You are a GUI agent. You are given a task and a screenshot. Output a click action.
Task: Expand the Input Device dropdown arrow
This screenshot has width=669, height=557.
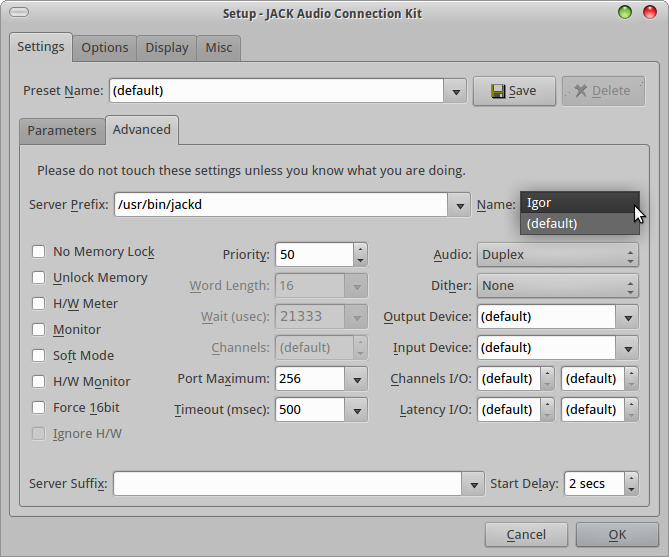(x=627, y=348)
